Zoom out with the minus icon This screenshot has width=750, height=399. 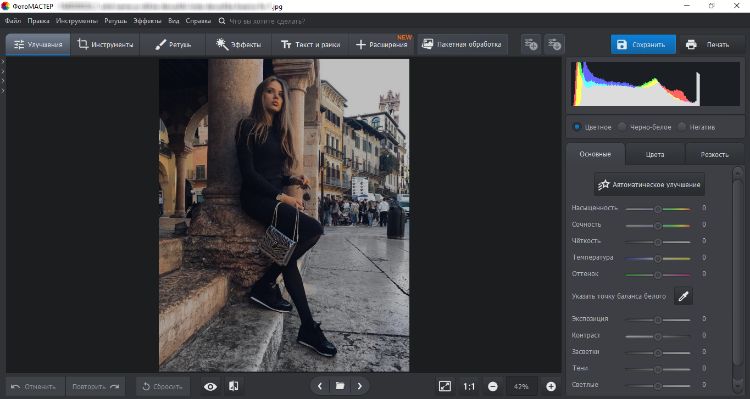coord(493,387)
